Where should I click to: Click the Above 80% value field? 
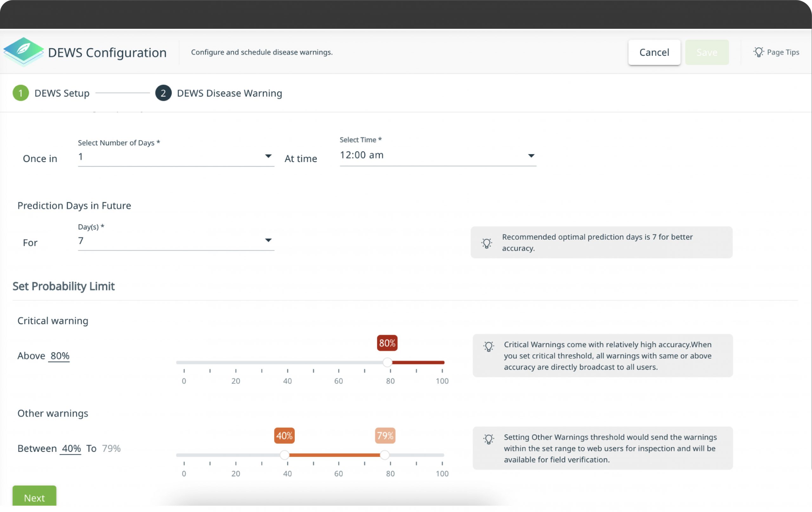(x=59, y=356)
